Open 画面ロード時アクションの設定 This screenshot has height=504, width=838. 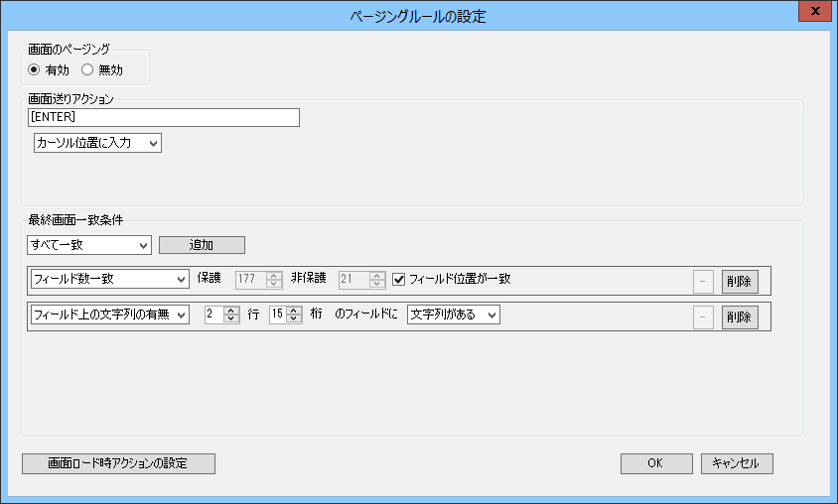click(118, 463)
